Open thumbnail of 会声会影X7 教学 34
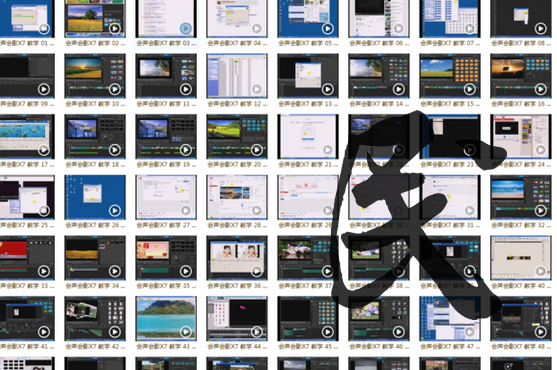Image resolution: width=557 pixels, height=370 pixels. click(95, 258)
